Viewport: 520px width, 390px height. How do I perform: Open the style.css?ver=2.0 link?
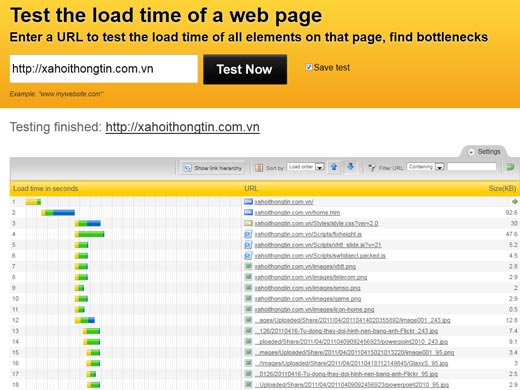click(x=316, y=223)
